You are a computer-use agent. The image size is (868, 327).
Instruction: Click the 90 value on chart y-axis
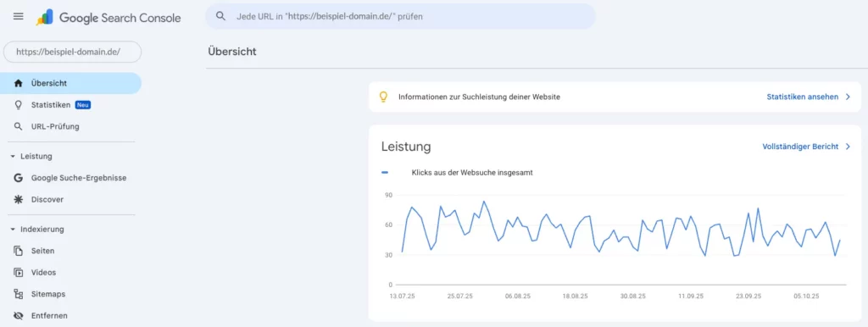(x=388, y=195)
